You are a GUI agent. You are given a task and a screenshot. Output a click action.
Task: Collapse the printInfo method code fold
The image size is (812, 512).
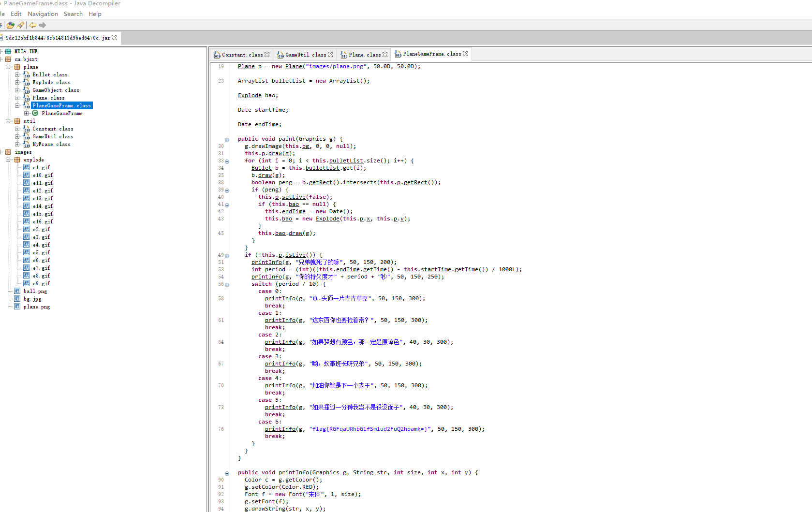point(227,473)
